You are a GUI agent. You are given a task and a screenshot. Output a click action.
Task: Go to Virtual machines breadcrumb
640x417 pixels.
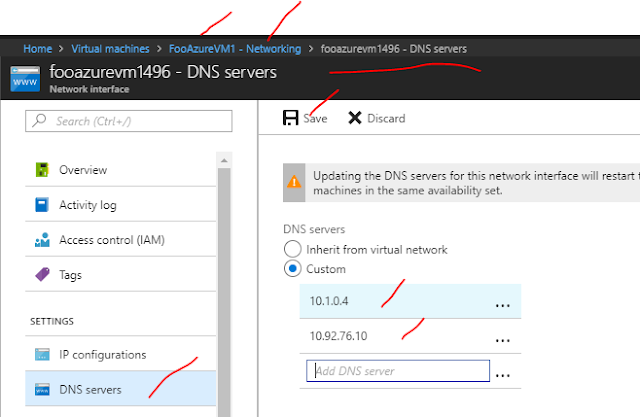coord(110,49)
